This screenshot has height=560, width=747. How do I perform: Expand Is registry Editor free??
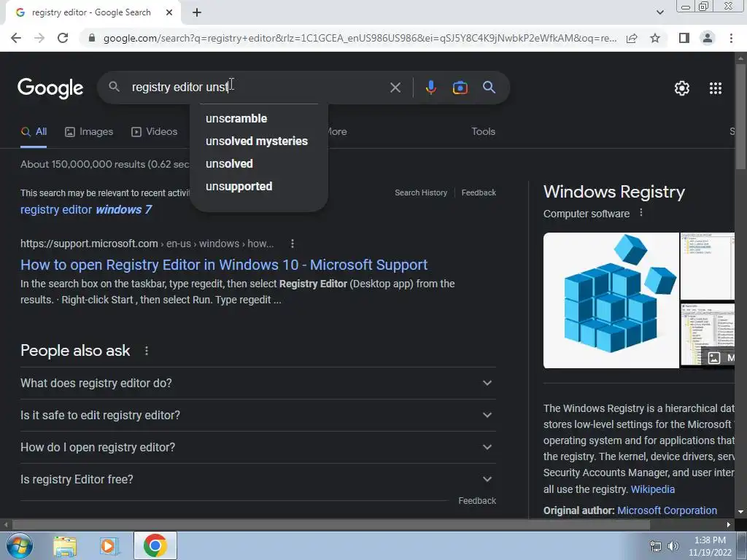(258, 479)
